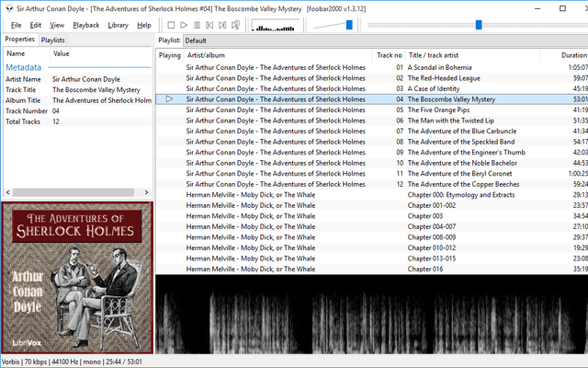The width and height of the screenshot is (588, 368).
Task: Sort by the Artist/album column header
Action: pyautogui.click(x=277, y=55)
